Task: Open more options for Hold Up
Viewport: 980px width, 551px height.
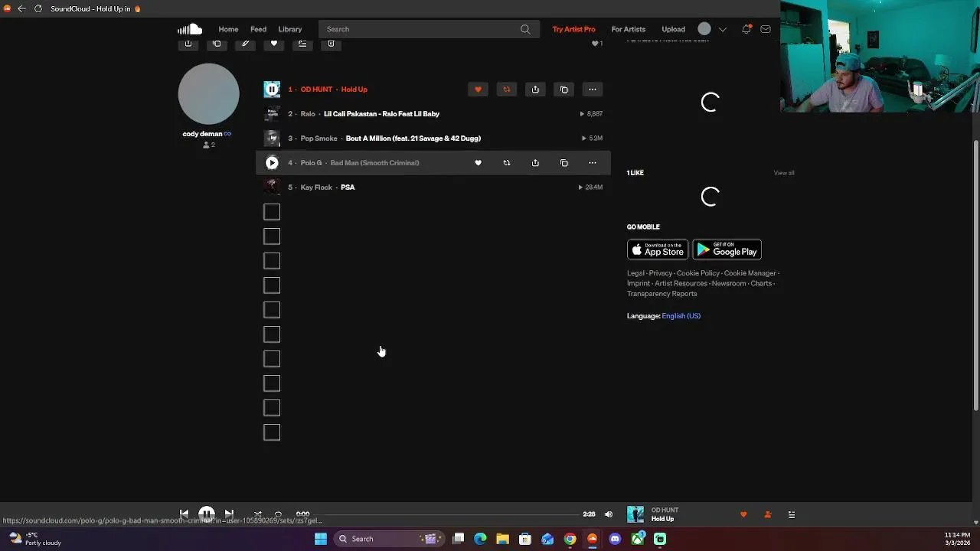Action: (x=593, y=90)
